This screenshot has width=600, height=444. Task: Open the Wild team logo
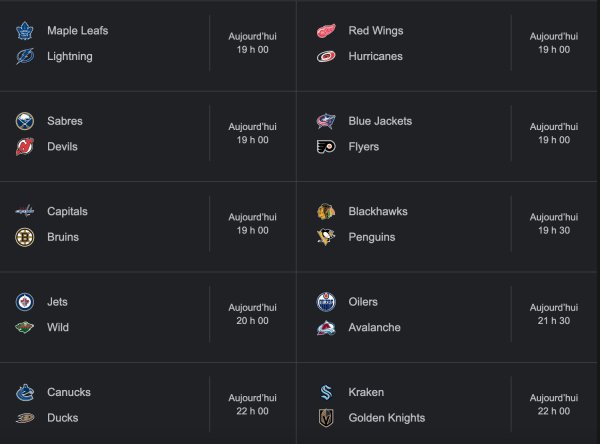[x=25, y=327]
